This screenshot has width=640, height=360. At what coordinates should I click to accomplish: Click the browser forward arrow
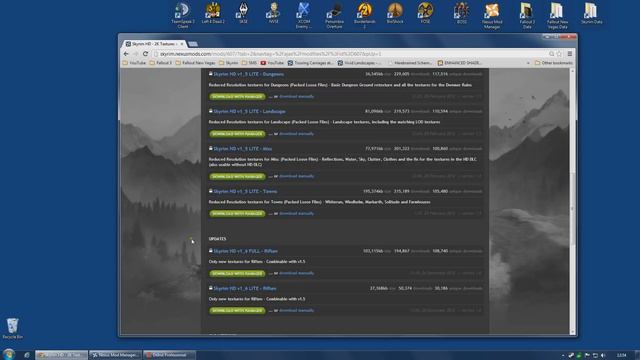[x=136, y=54]
